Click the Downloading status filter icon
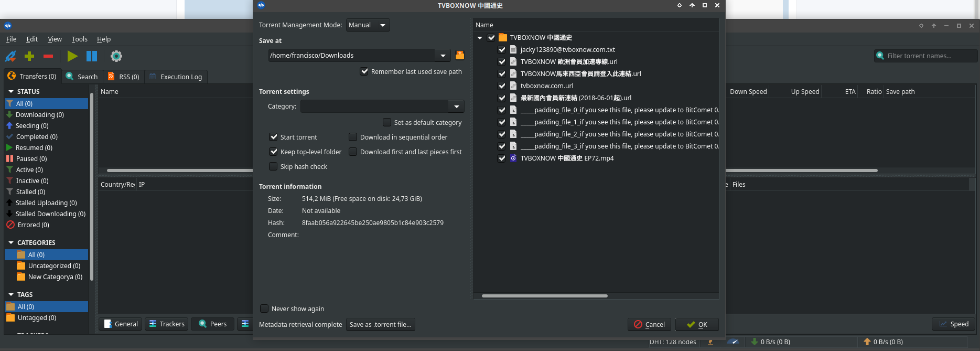Viewport: 980px width, 351px height. [9, 114]
